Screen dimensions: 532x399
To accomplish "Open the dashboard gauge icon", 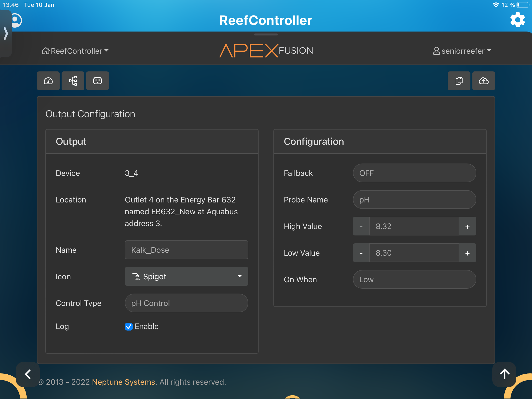I will (48, 81).
